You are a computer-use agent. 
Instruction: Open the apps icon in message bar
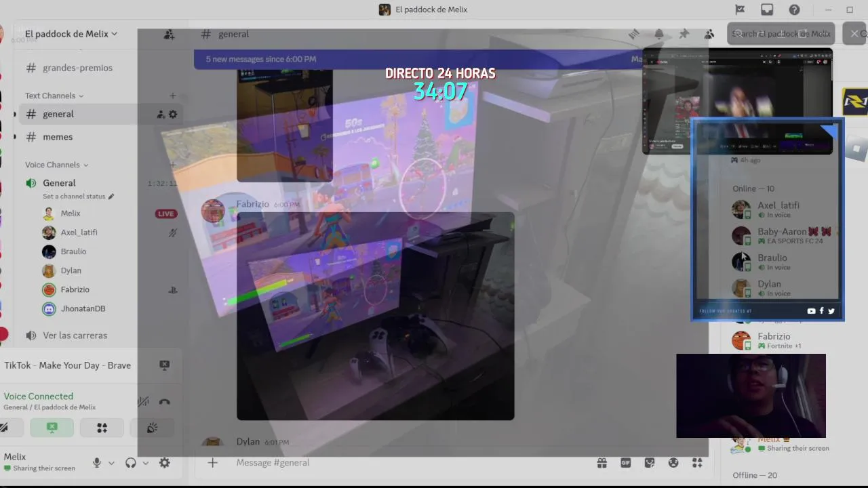point(697,463)
